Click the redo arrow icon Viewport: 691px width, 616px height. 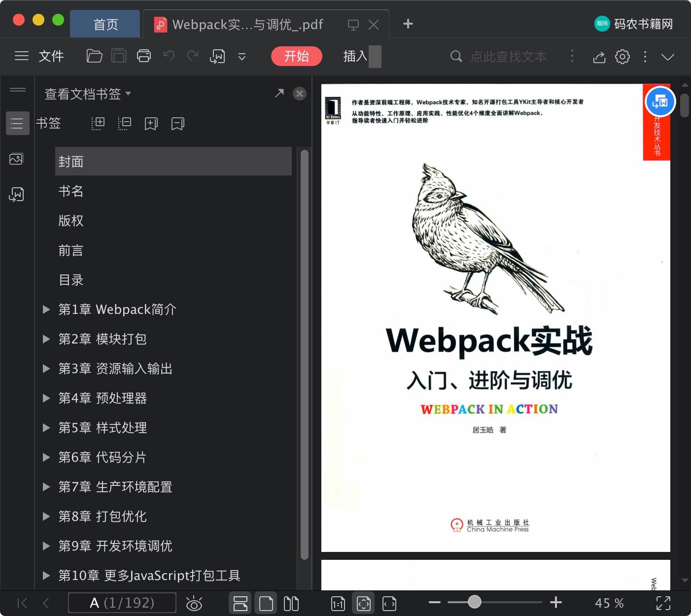tap(193, 56)
